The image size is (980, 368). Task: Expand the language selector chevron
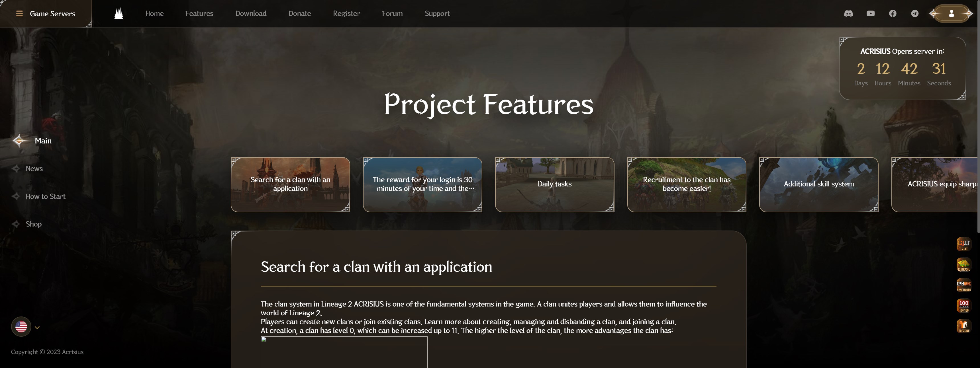click(x=37, y=327)
